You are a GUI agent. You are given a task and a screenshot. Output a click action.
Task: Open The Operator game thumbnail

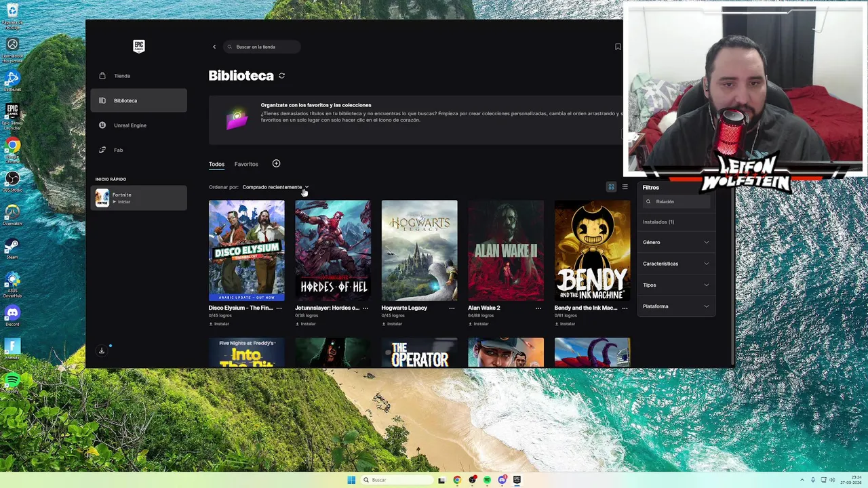pos(419,352)
